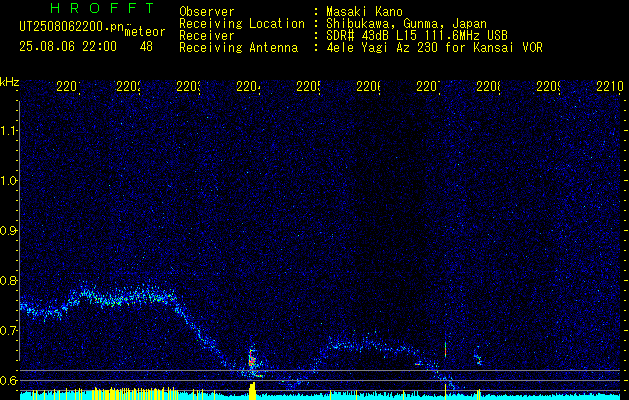Click the small echo burst before 2208
Screen dimensions: 629x400
[478, 358]
